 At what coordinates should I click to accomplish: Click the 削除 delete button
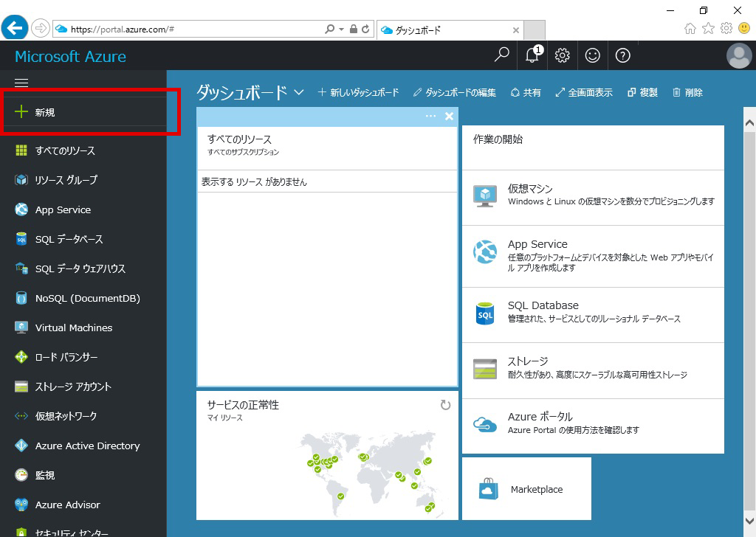click(x=687, y=92)
